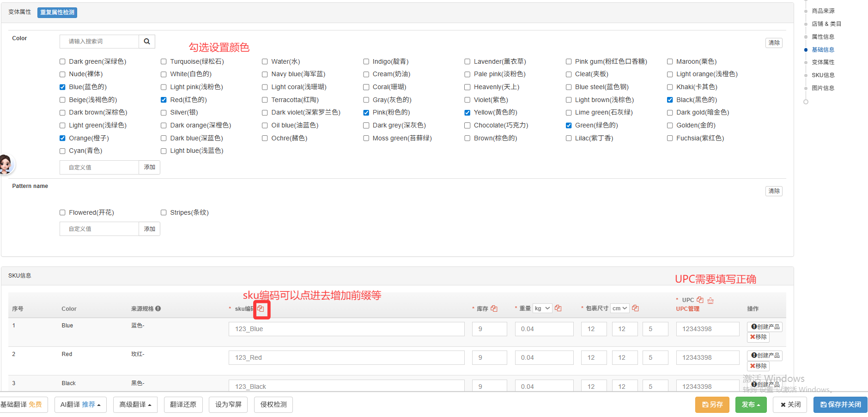868x417 pixels.
Task: Click the weight (重量) batch edit icon
Action: [558, 308]
